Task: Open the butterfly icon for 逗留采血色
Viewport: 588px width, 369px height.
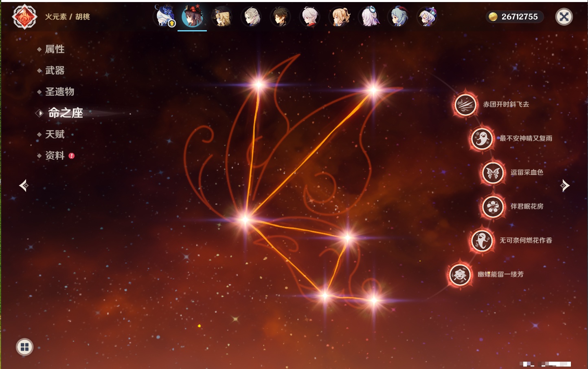Action: (493, 172)
